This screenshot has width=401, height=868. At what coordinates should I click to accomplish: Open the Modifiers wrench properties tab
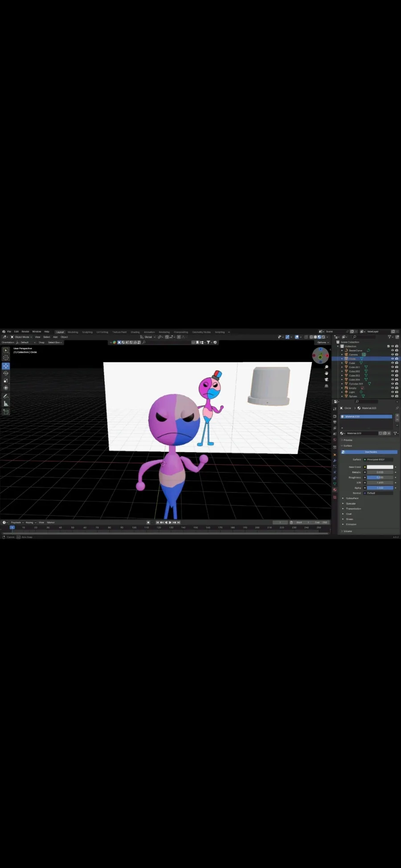click(335, 460)
